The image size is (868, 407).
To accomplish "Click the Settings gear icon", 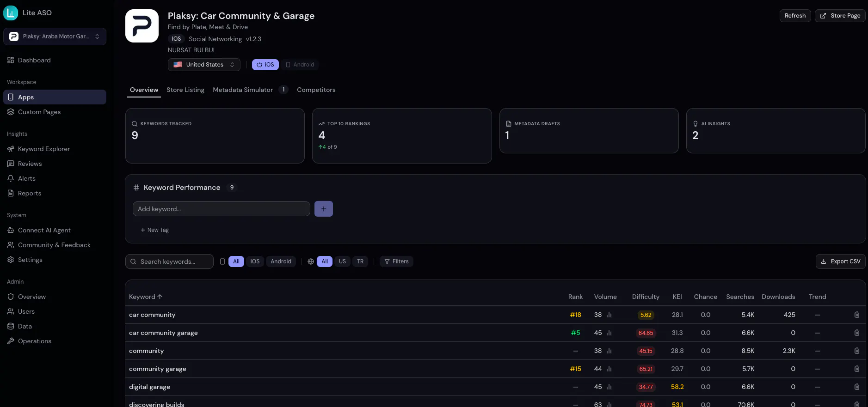I will coord(11,260).
